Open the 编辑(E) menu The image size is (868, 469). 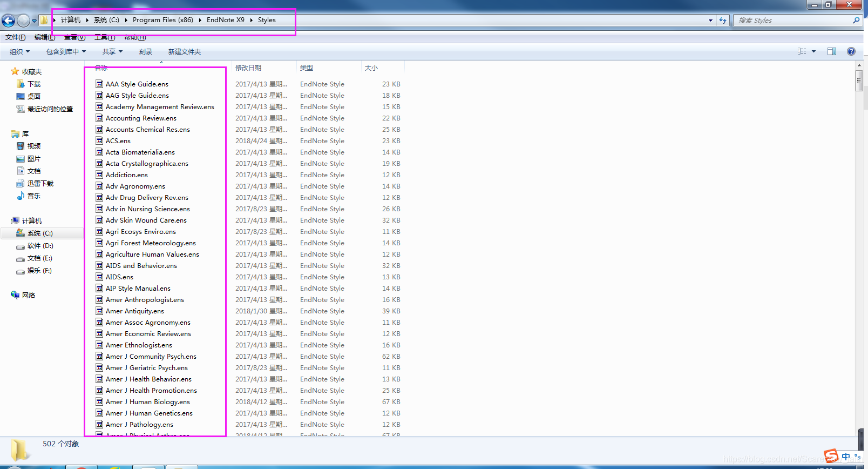[45, 37]
